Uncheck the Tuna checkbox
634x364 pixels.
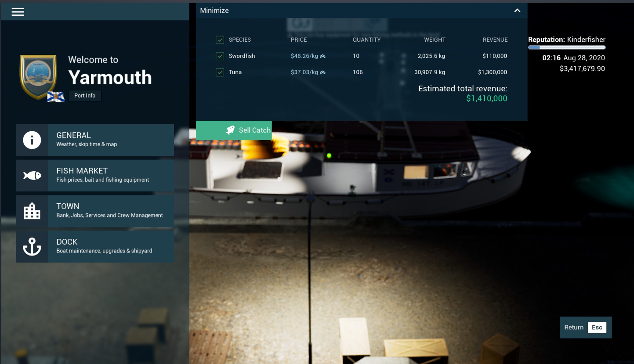tap(220, 72)
